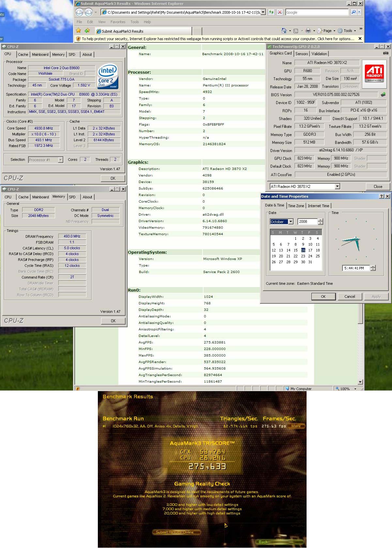Image resolution: width=392 pixels, height=548 pixels.
Task: Click the help question mark in Date and Time
Action: [x=382, y=196]
